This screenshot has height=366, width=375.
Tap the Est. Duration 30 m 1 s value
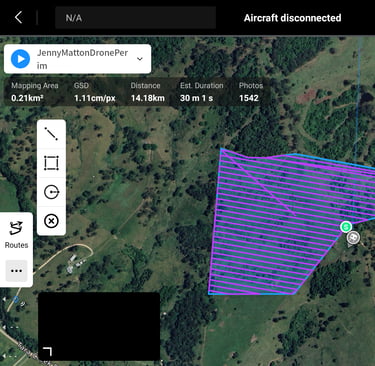[x=196, y=98]
